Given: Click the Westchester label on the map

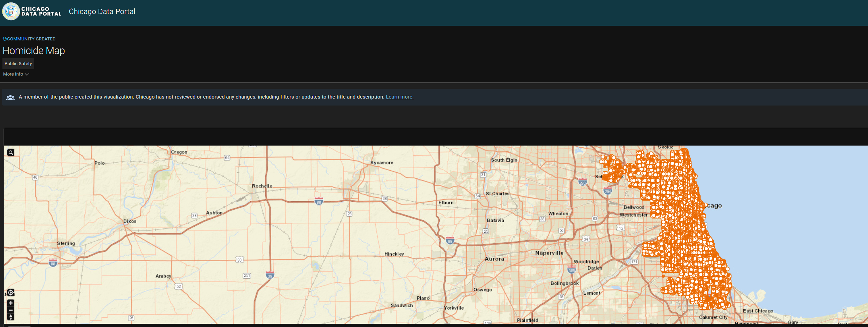Looking at the screenshot, I should pyautogui.click(x=633, y=215).
